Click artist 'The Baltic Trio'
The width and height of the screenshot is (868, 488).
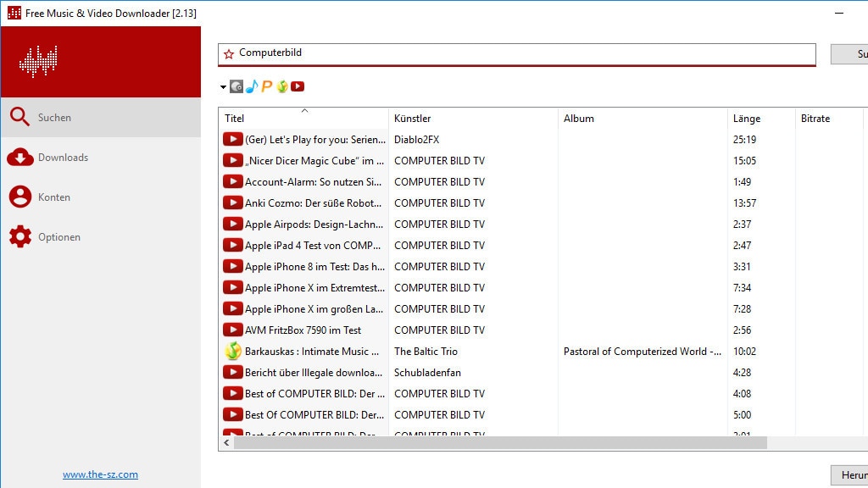(426, 352)
